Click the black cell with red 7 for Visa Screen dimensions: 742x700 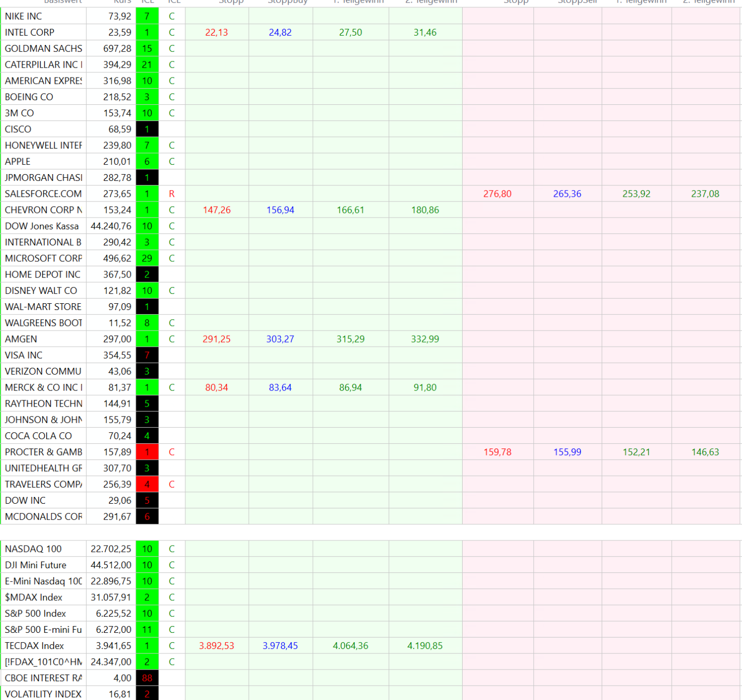(147, 355)
